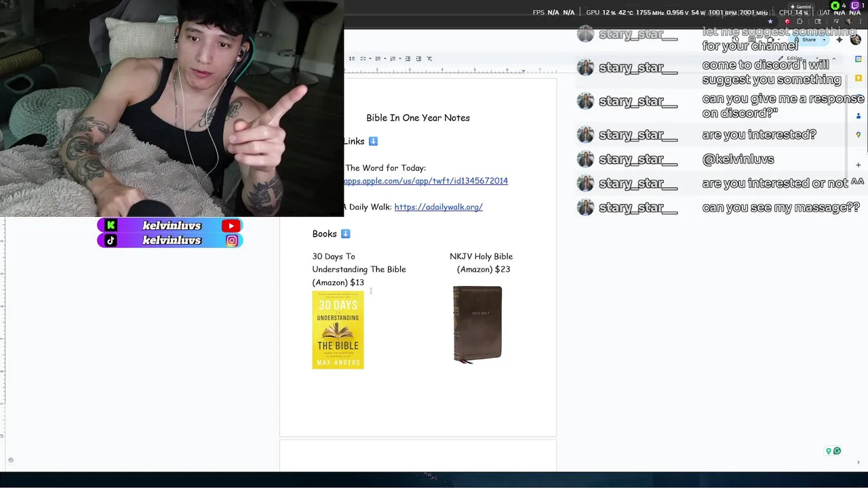Viewport: 868px width, 488px height.
Task: Click the kelvinluvs TikTok icon
Action: [x=111, y=241]
